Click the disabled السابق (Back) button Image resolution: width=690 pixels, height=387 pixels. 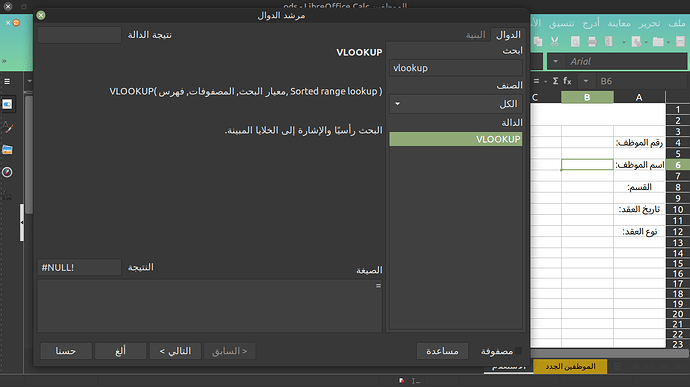point(230,351)
